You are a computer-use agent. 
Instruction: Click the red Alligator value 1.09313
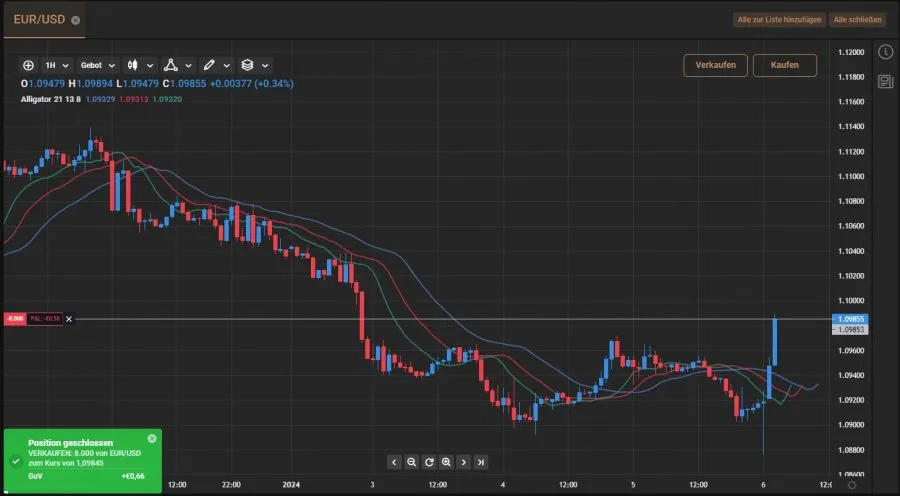point(134,99)
